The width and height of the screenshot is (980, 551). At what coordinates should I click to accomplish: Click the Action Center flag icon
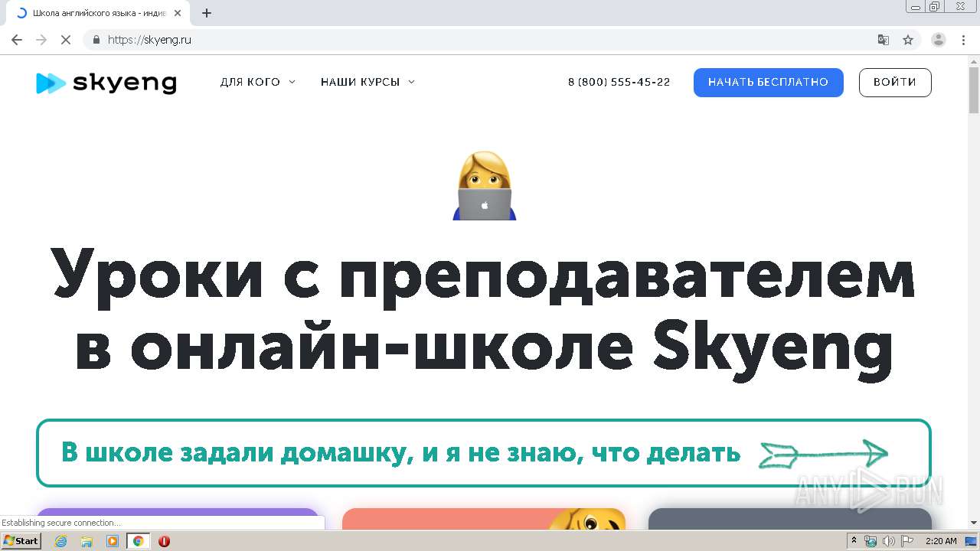coord(906,541)
